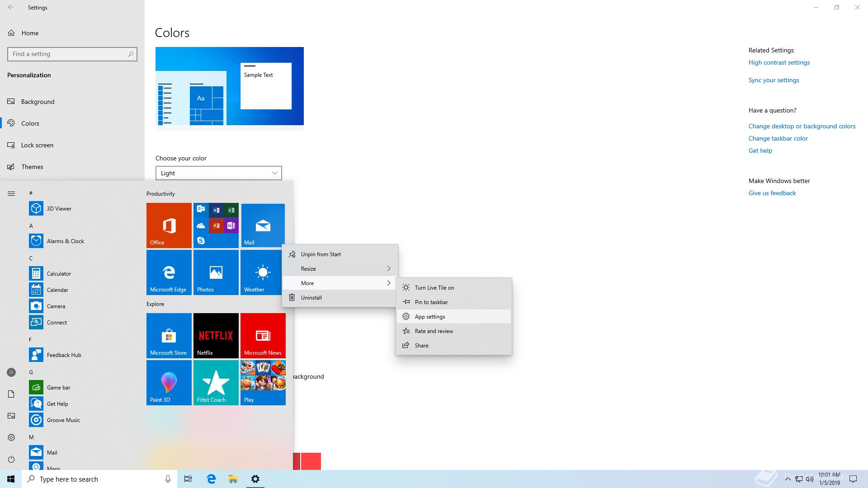Open Settings gear in Start sidebar

point(11,437)
